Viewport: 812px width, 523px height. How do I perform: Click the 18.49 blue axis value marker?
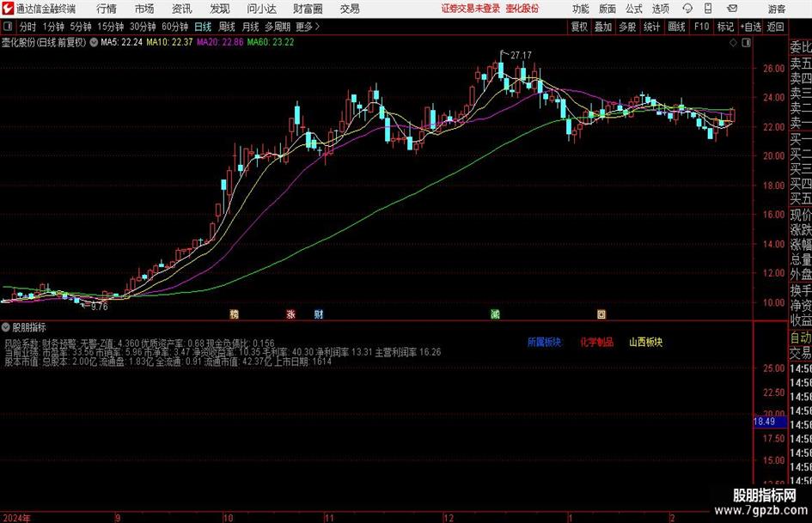pos(771,422)
